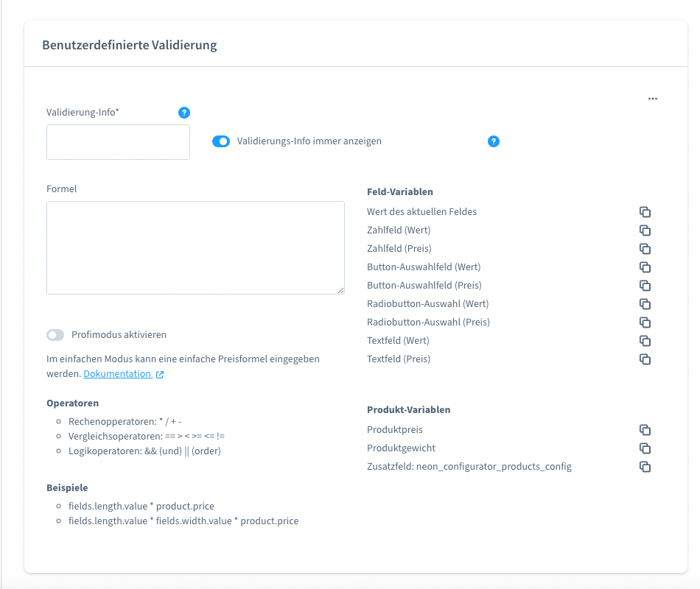Copy the Radiobutton-Auswahl (Preis) variable
700x589 pixels.
click(x=645, y=322)
